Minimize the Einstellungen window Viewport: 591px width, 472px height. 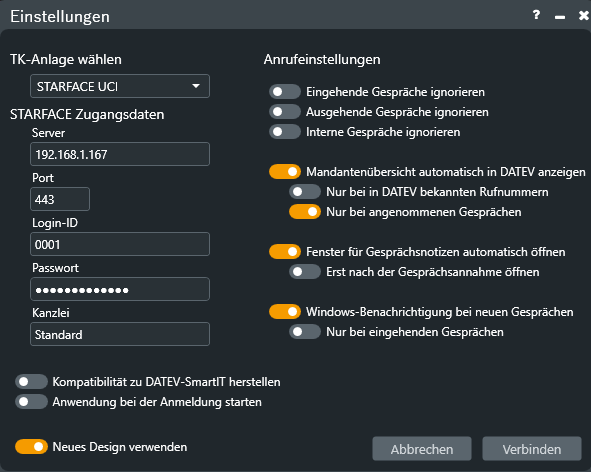click(x=560, y=17)
